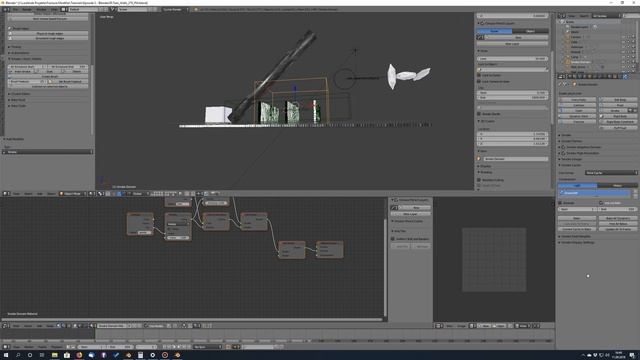640x360 pixels.
Task: Play the animation forward in timeline
Action: pos(179,347)
